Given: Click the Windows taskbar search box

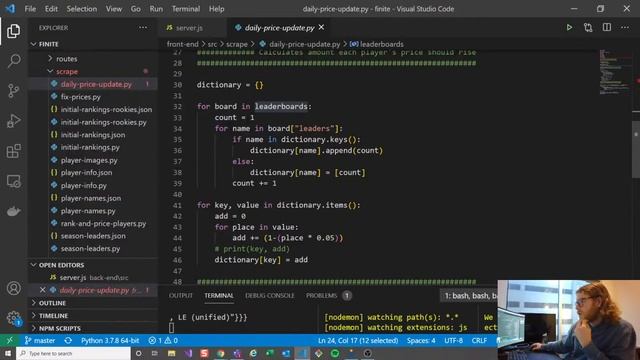Looking at the screenshot, I should 73,353.
